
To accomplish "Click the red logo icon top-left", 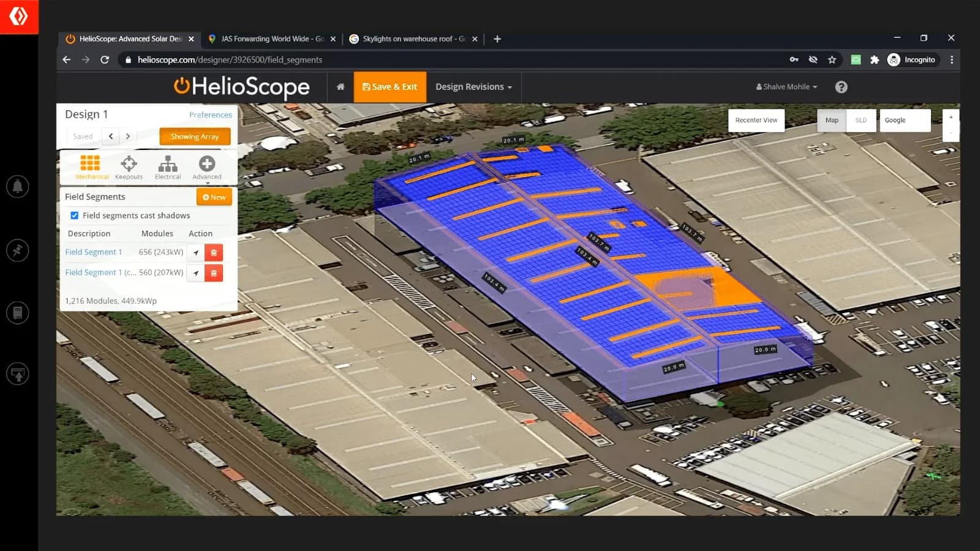I will [19, 17].
